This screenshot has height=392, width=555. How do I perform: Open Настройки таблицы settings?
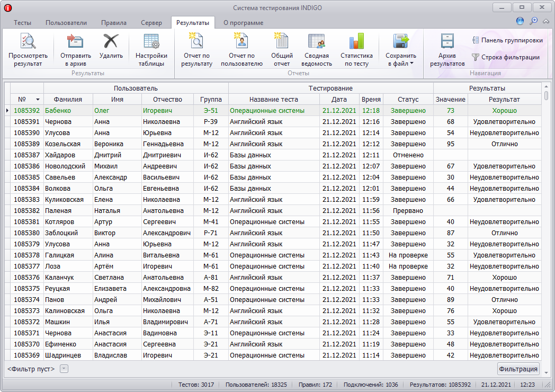(x=151, y=42)
